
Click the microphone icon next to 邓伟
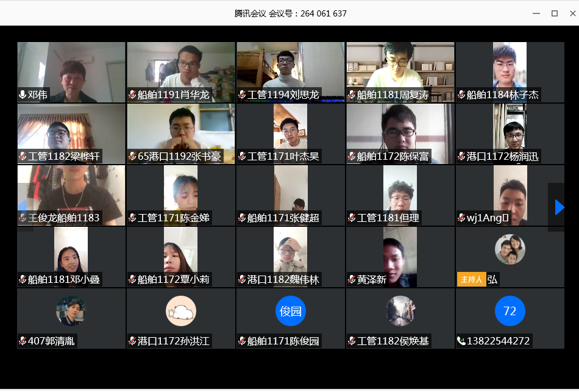coord(23,95)
